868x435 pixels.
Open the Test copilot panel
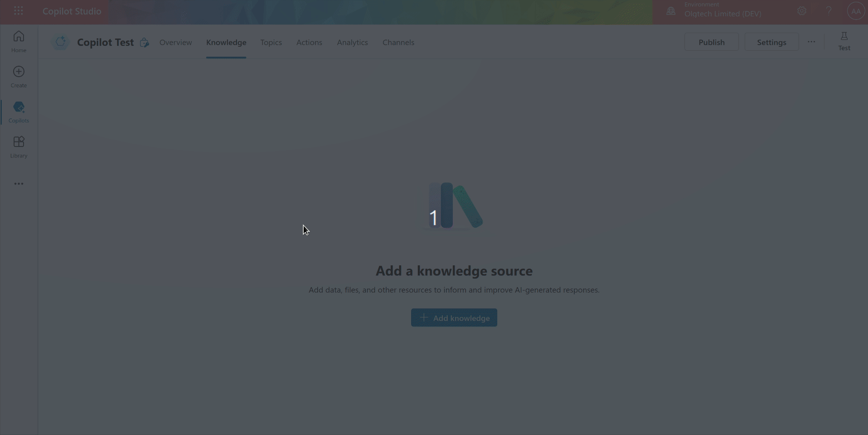pyautogui.click(x=844, y=41)
